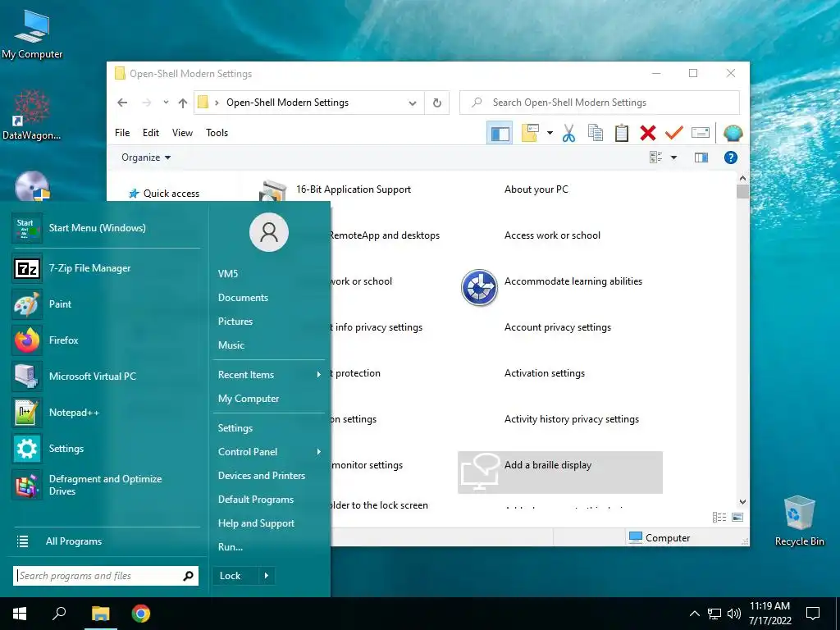Click the volume speaker tray icon
Image resolution: width=840 pixels, height=630 pixels.
[x=734, y=614]
